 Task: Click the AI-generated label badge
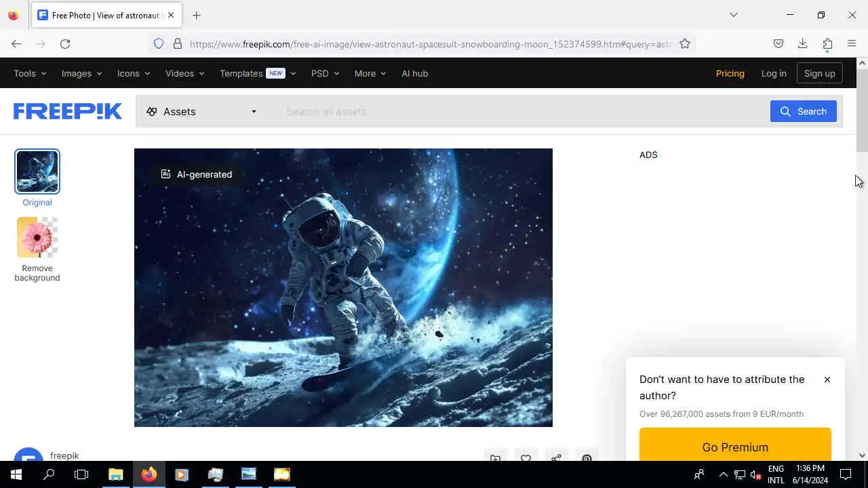pyautogui.click(x=197, y=174)
